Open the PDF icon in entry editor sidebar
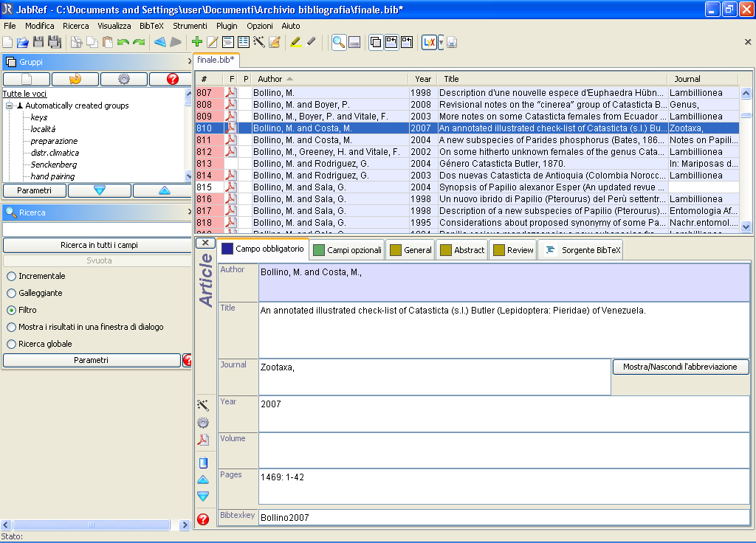This screenshot has height=543, width=756. [203, 440]
